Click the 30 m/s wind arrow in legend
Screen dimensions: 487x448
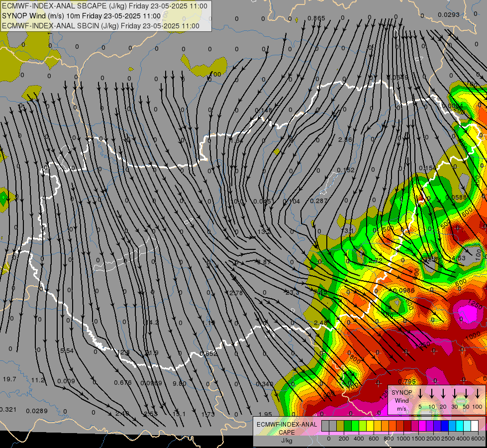click(454, 393)
